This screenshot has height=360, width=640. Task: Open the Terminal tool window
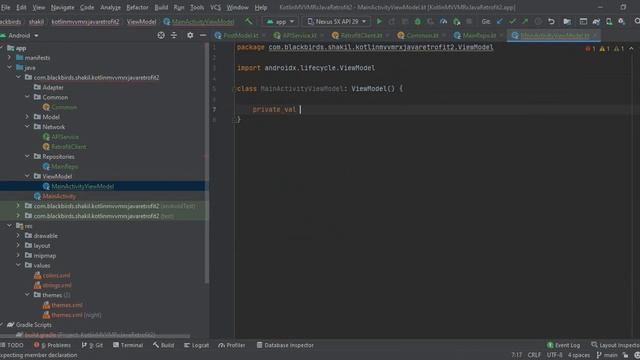click(x=128, y=345)
